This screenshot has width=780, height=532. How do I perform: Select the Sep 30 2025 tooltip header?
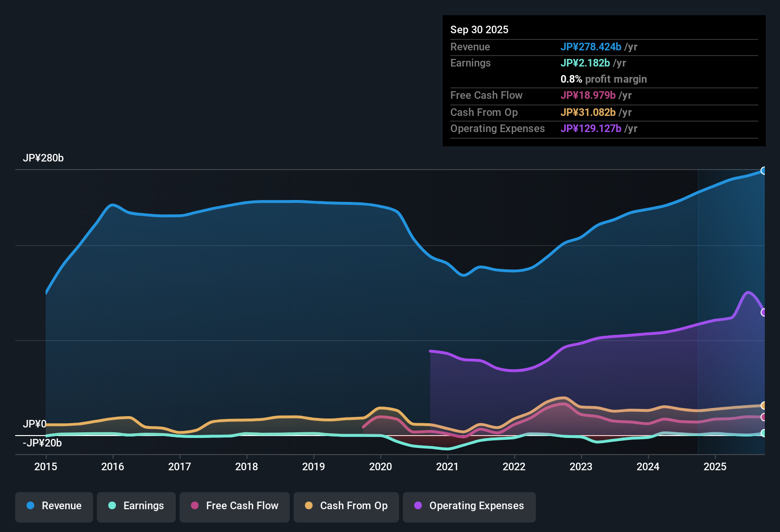coord(479,29)
